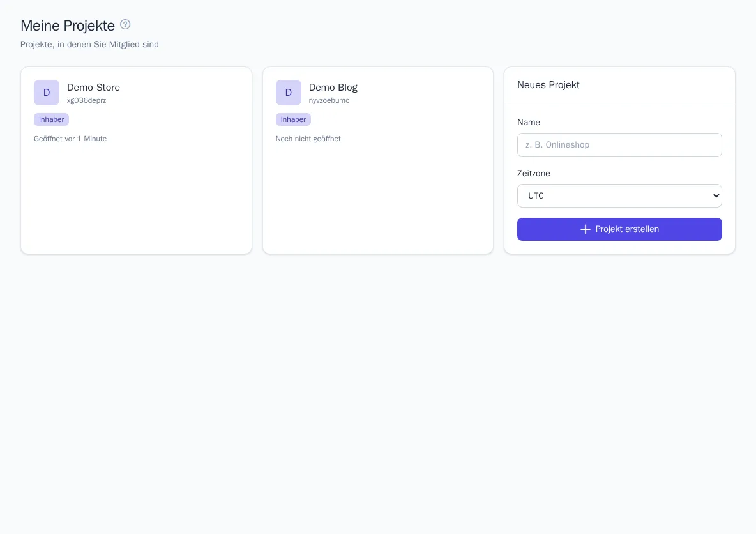Click the Inhaber badge on Demo Blog
Image resolution: width=756 pixels, height=534 pixels.
tap(293, 119)
